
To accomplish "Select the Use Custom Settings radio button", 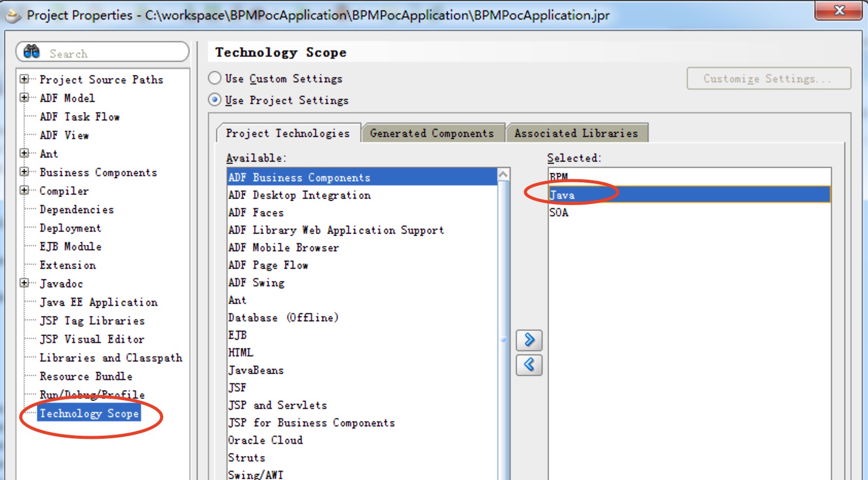I will pyautogui.click(x=215, y=78).
